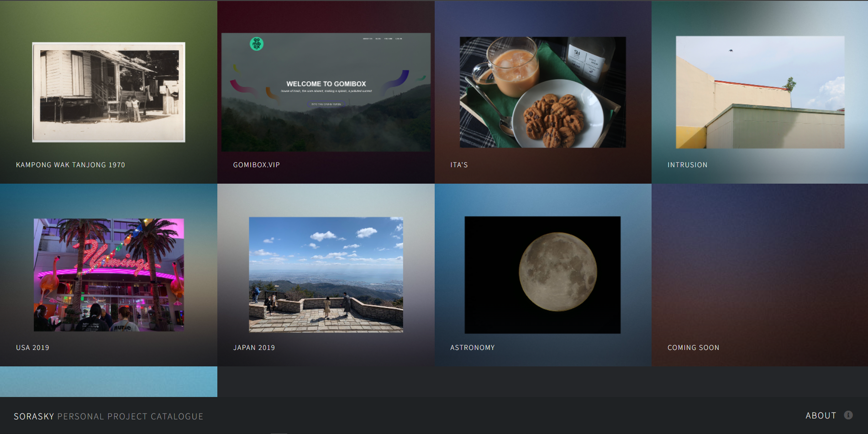Select the Japan mountain lookout photo

(326, 275)
